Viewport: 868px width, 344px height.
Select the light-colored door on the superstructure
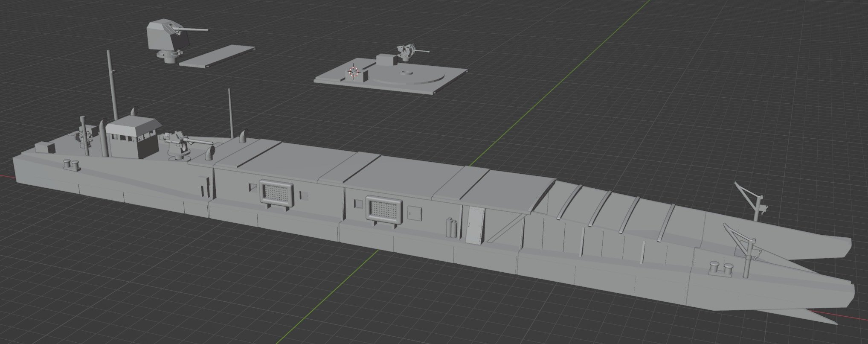[x=475, y=225]
